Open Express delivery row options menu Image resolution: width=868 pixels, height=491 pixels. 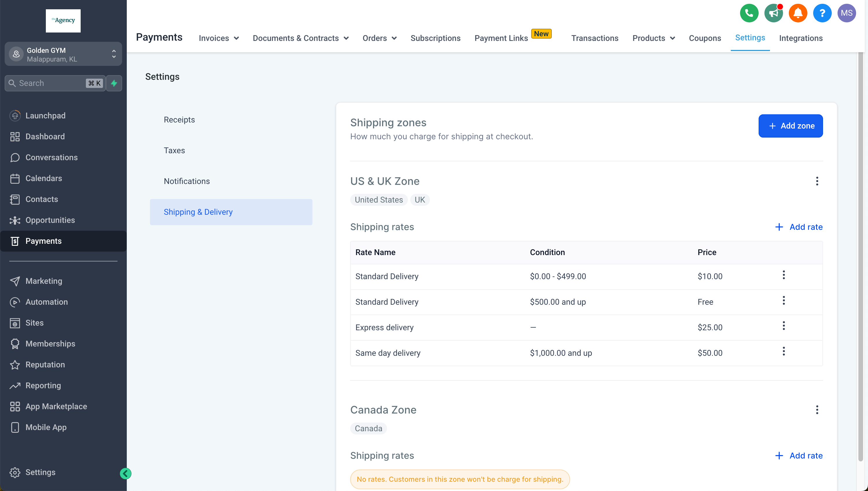pos(783,326)
